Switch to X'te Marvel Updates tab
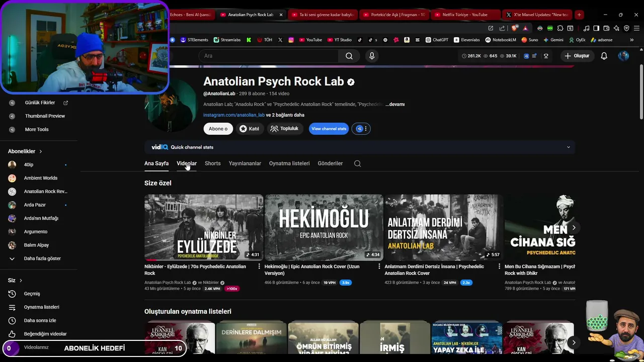The width and height of the screenshot is (644, 362). click(536, 15)
